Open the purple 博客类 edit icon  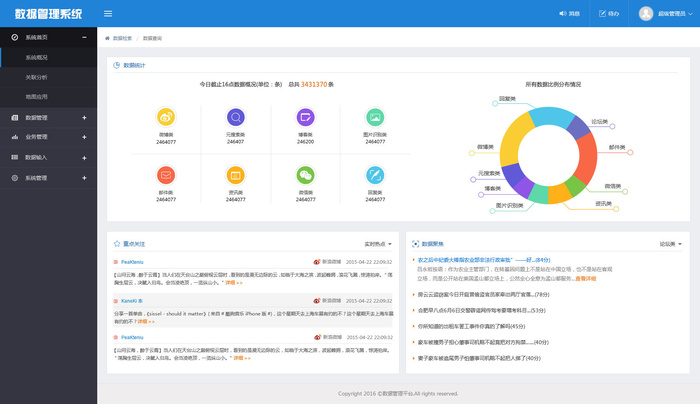point(305,117)
